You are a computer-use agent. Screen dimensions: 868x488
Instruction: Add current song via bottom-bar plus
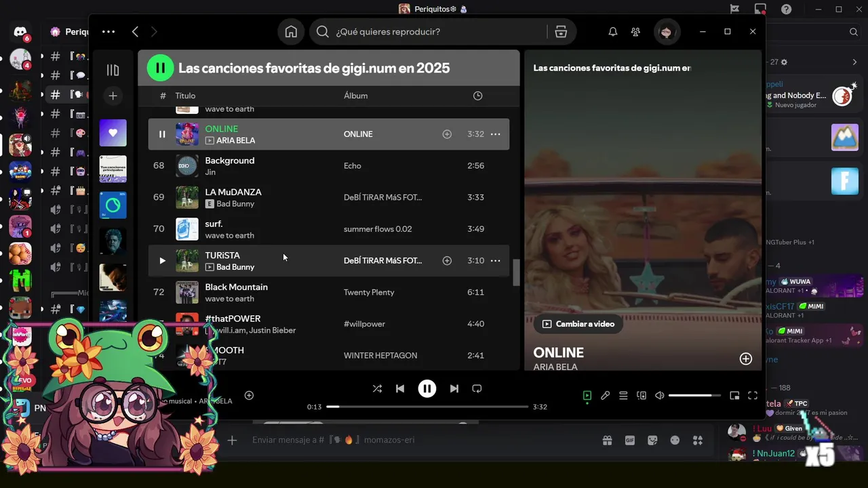[249, 395]
